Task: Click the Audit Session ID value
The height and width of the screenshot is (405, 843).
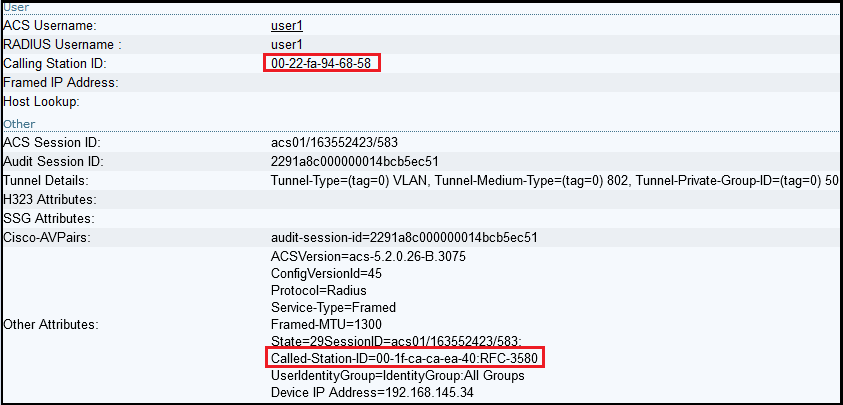Action: pos(355,161)
